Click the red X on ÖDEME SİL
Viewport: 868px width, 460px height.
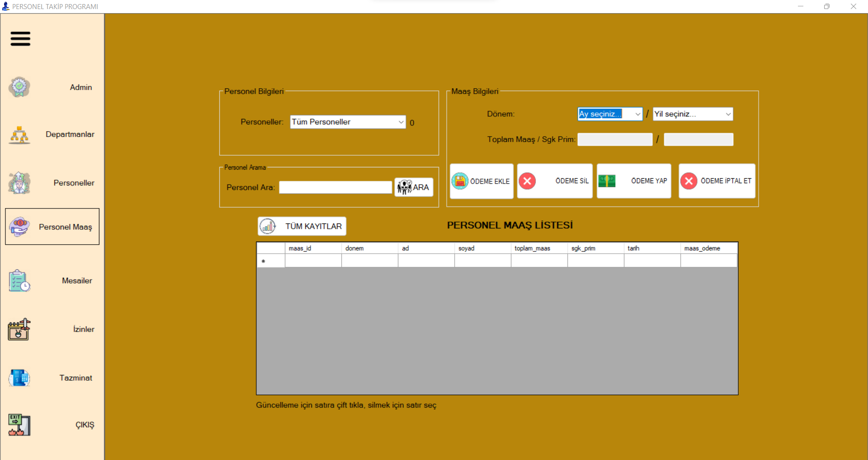[527, 180]
